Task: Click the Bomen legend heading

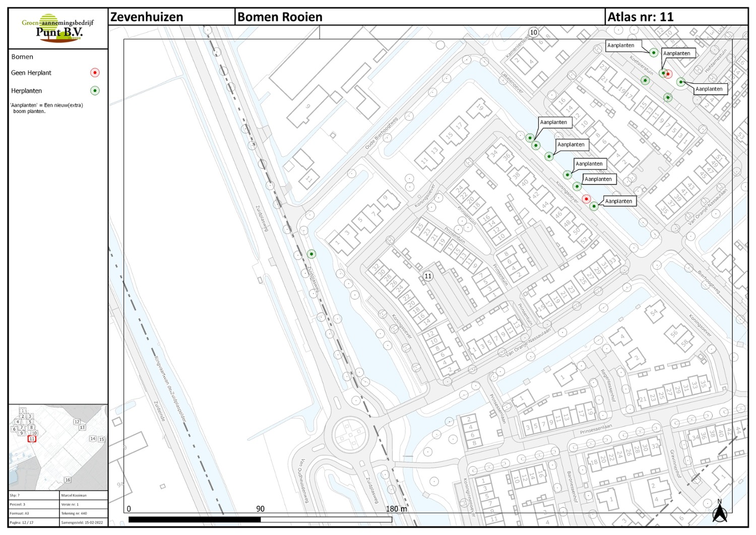Action: [x=22, y=57]
